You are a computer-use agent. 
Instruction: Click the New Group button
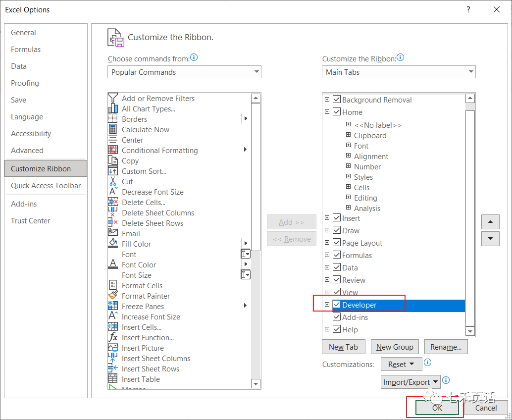pos(395,347)
